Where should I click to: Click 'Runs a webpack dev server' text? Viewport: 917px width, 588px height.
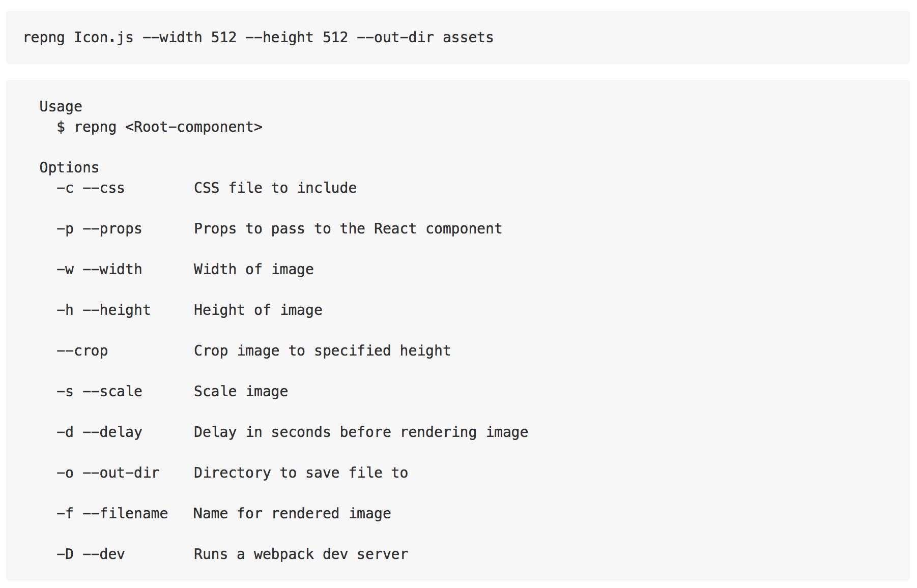(x=301, y=554)
